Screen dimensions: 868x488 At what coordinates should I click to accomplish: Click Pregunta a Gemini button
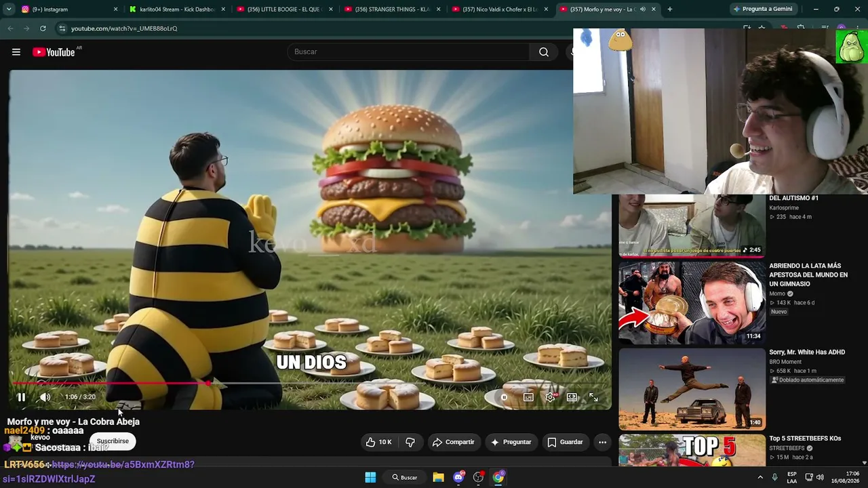[x=763, y=9]
